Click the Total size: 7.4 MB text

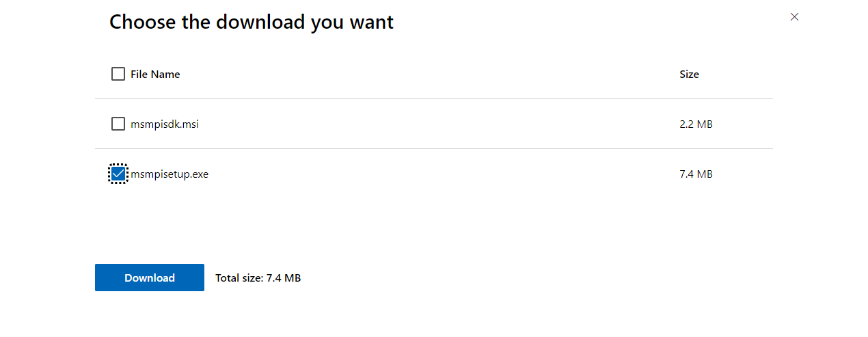(258, 278)
